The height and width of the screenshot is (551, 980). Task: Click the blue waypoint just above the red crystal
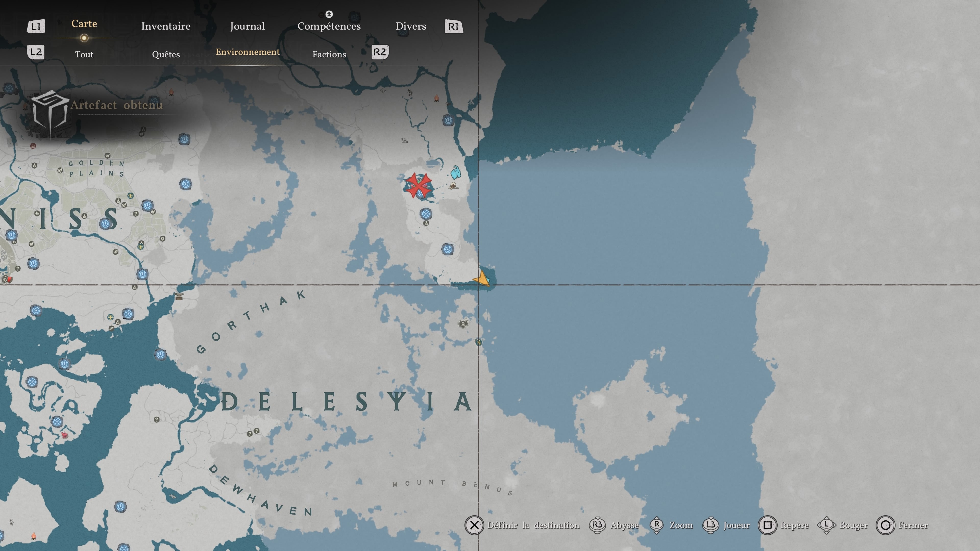click(57, 421)
